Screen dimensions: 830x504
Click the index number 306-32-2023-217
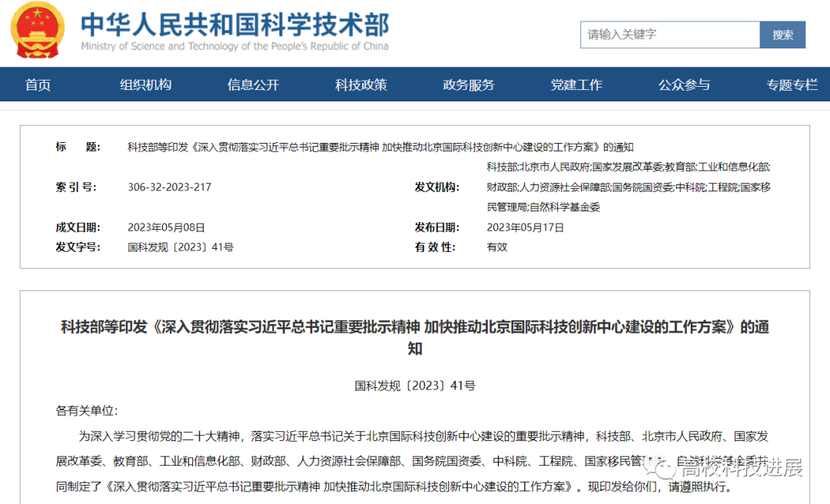coord(169,187)
